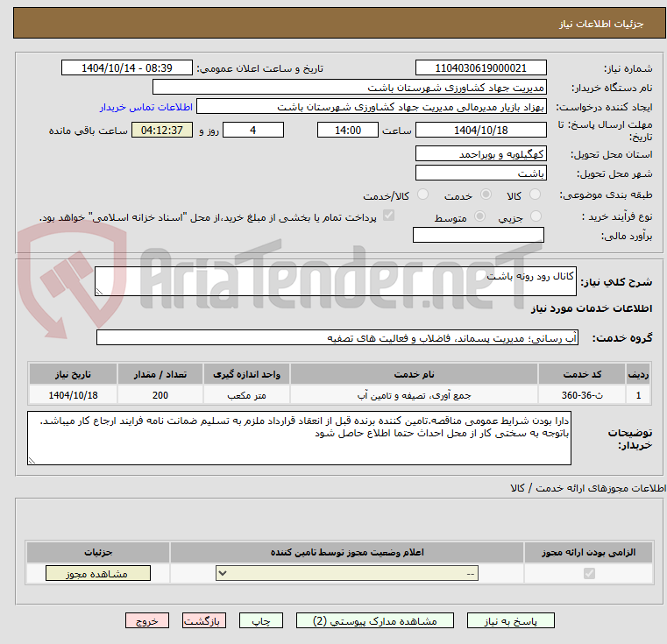Select the کالا/خدمت radio button

point(422,195)
